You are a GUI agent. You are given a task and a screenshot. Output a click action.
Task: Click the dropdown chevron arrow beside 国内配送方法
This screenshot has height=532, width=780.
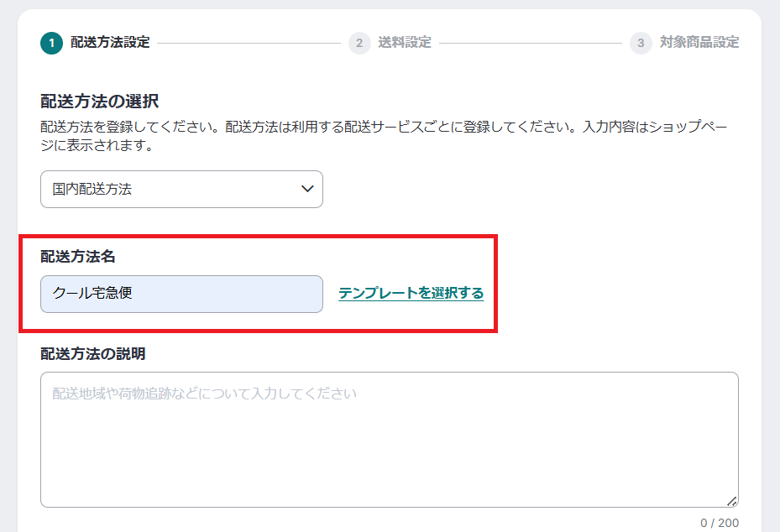[x=307, y=189]
